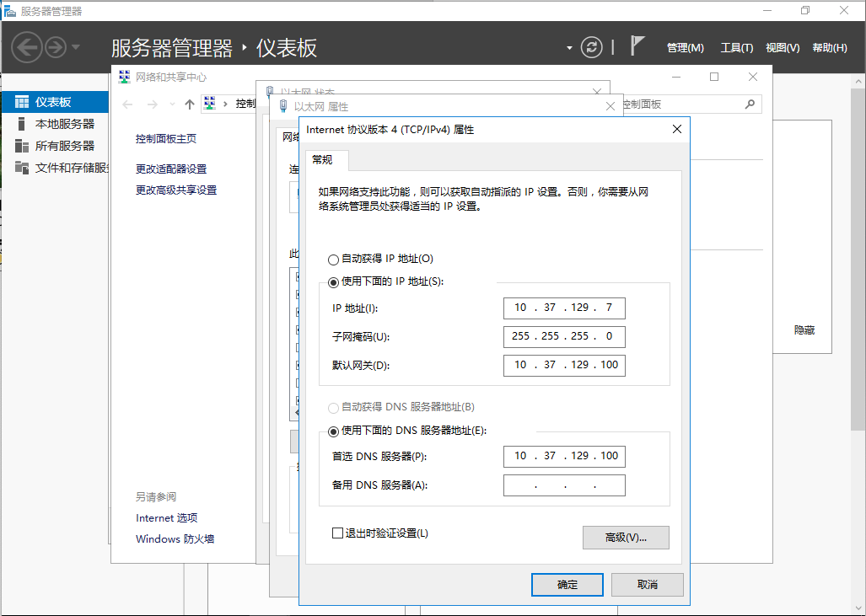866x616 pixels.
Task: Select 自动获得 IP 地址 radio button
Action: pyautogui.click(x=333, y=260)
